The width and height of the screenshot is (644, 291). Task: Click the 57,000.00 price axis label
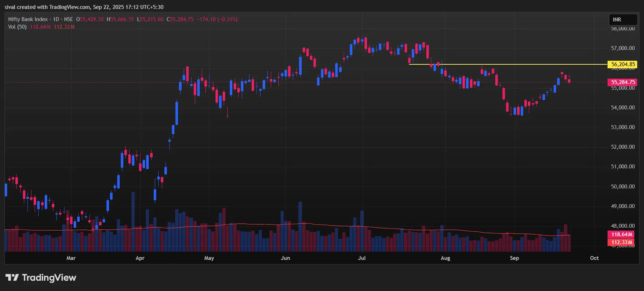pyautogui.click(x=623, y=48)
